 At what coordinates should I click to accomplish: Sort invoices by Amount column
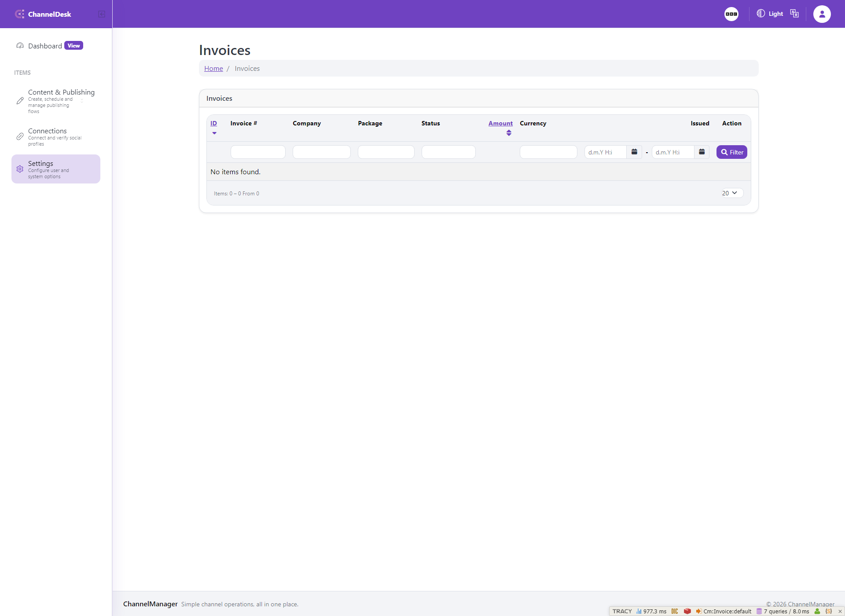500,123
